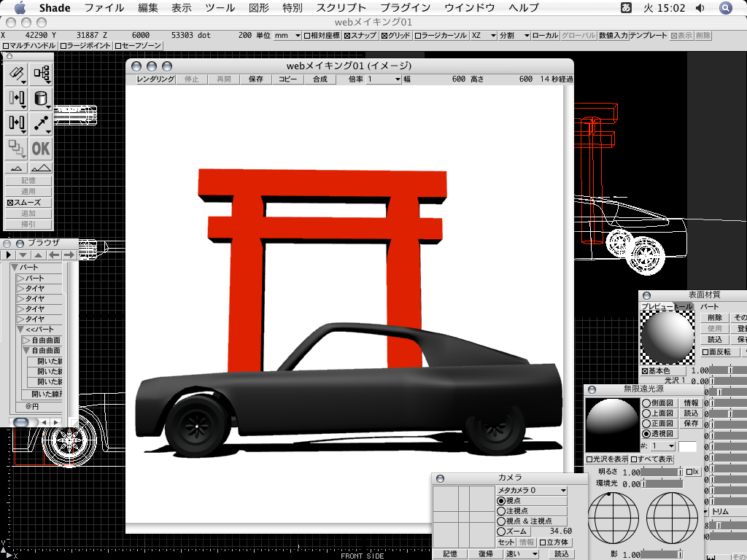The image size is (747, 560).
Task: Click the overlapping squares tool icon
Action: click(x=17, y=148)
